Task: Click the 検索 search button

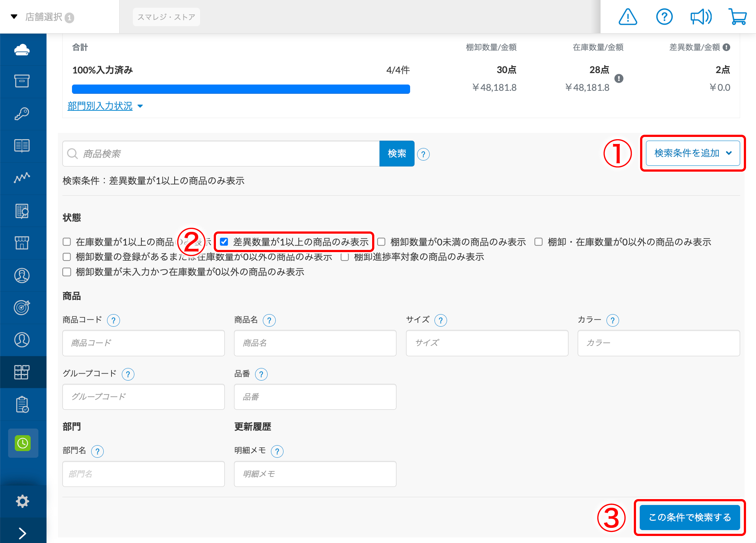Action: (397, 154)
